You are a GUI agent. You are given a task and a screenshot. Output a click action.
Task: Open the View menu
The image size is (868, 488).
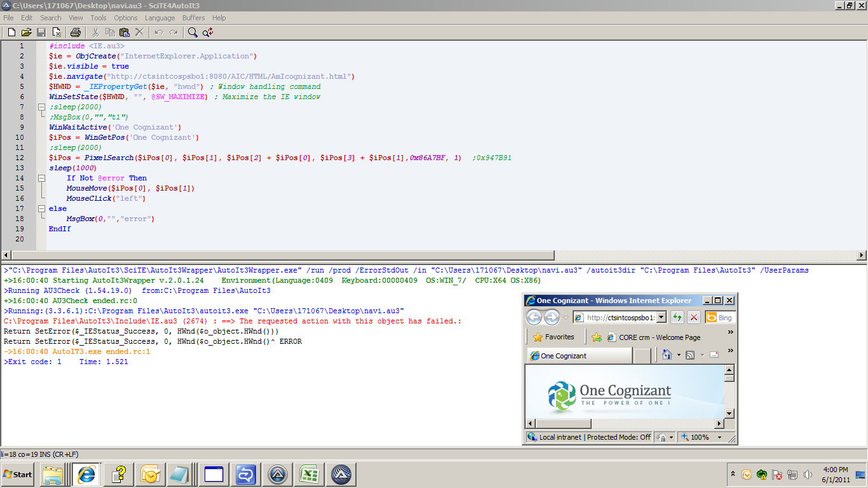(x=76, y=18)
